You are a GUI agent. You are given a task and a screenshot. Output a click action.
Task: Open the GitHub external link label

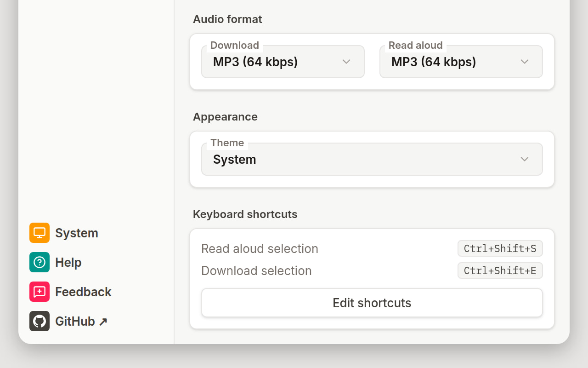point(81,322)
